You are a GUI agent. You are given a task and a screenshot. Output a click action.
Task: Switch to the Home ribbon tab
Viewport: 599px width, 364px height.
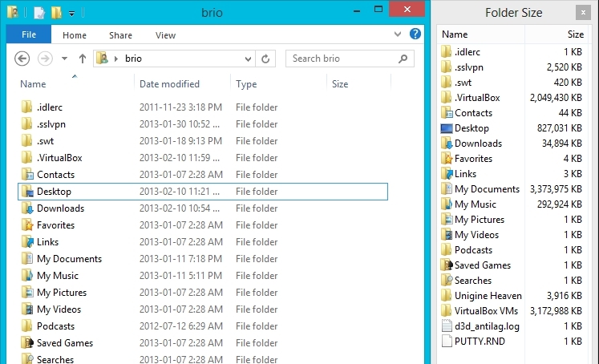75,35
